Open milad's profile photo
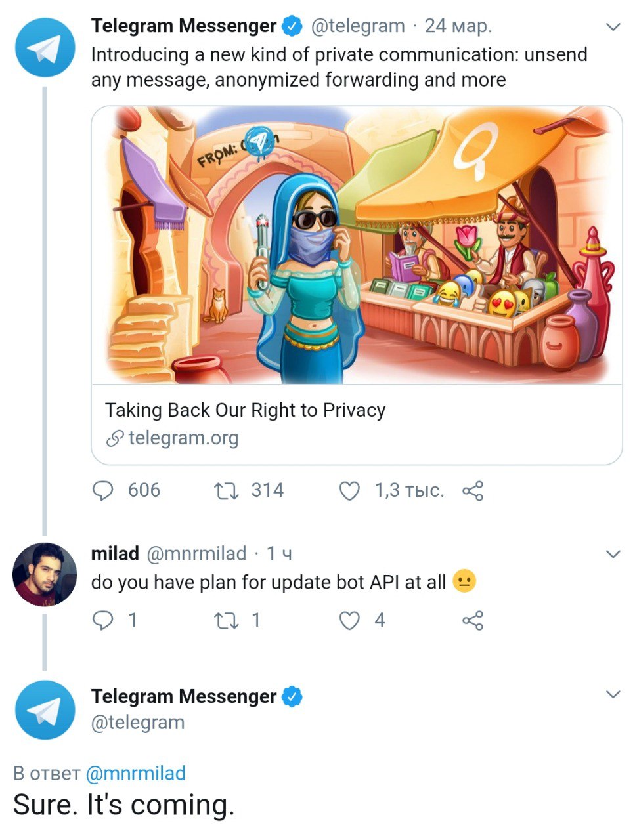This screenshot has height=840, width=635. pos(45,574)
